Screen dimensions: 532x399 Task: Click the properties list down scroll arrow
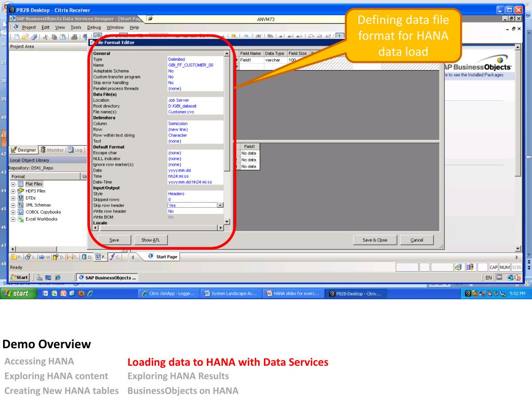tap(227, 221)
